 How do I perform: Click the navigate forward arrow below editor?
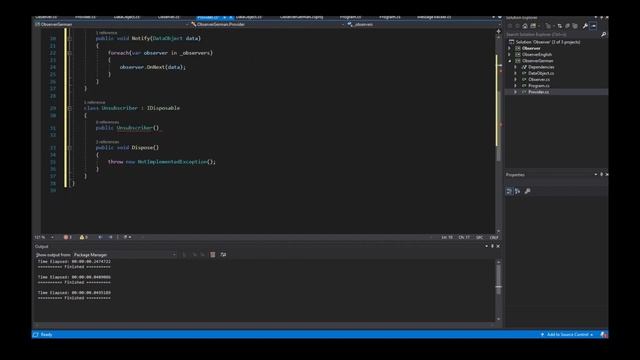pyautogui.click(x=111, y=237)
